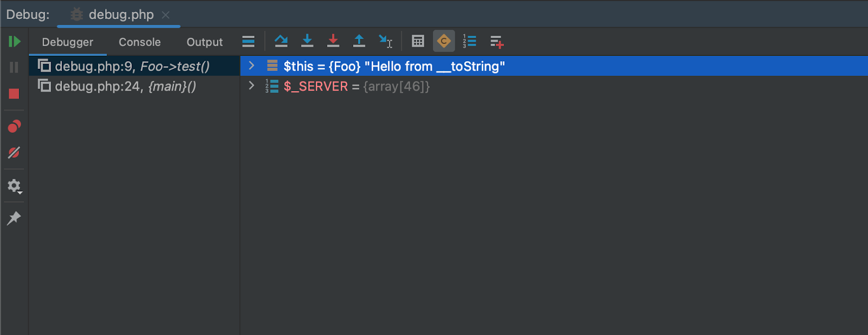
Task: Click Run to Cursor icon
Action: click(385, 41)
